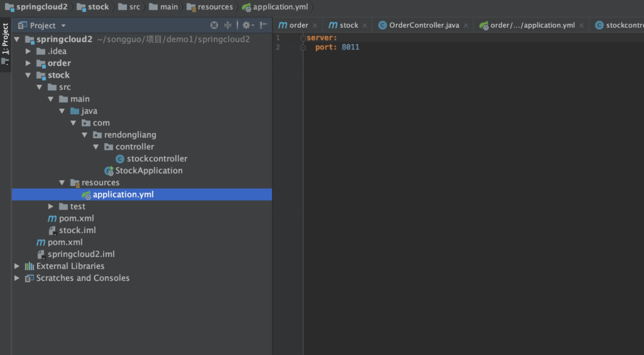The image size is (644, 355).
Task: Click the External Libraries bars icon
Action: click(x=29, y=266)
